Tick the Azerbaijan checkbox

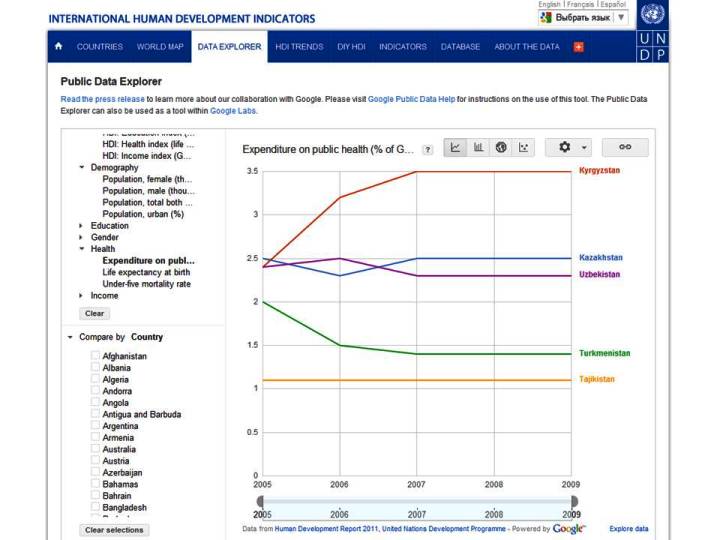96,472
